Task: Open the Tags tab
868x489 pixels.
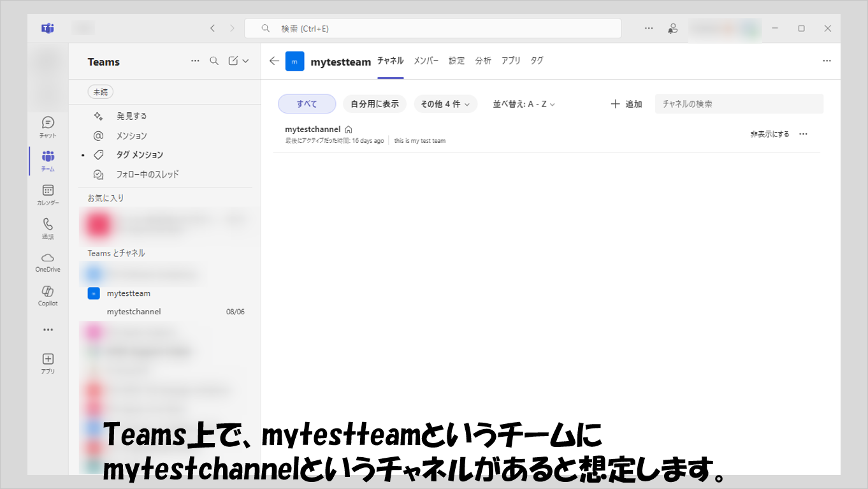Action: 537,61
